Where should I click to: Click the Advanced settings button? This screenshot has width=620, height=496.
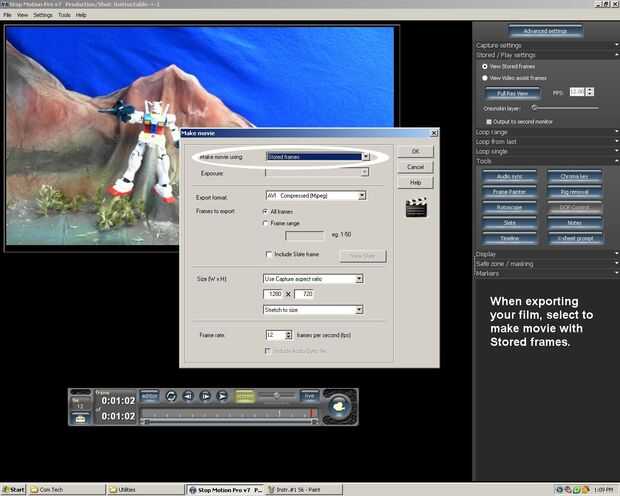545,31
